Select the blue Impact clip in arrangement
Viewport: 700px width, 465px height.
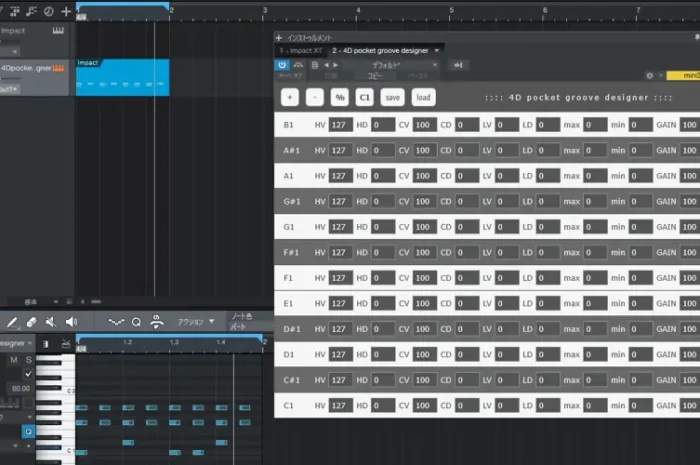122,77
